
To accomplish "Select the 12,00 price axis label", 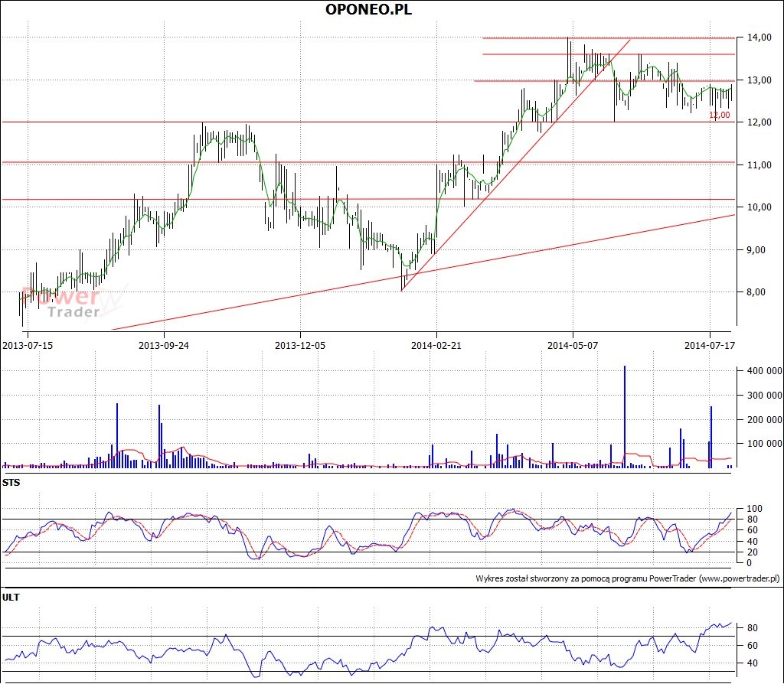I will pyautogui.click(x=759, y=122).
